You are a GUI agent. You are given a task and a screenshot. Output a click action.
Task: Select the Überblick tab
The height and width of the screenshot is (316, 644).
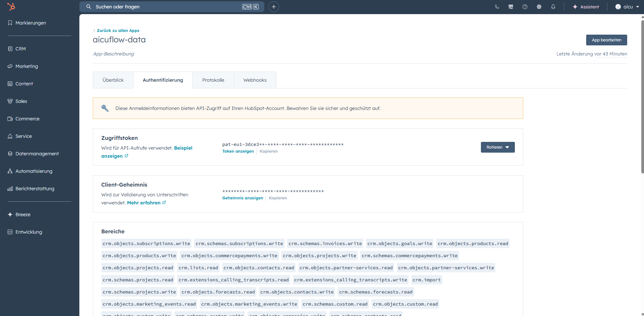click(x=113, y=80)
